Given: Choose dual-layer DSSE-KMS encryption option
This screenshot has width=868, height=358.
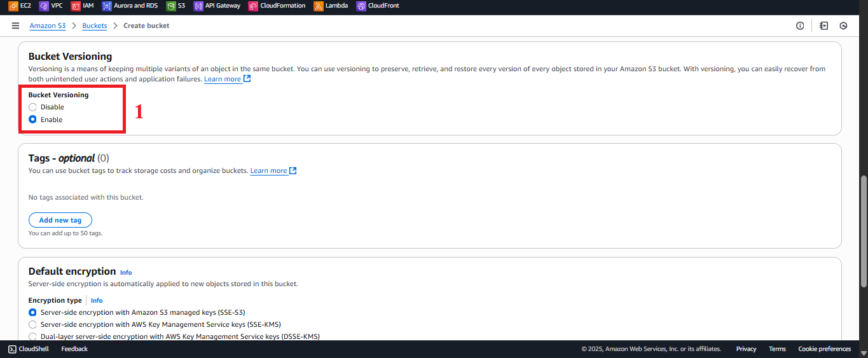Looking at the screenshot, I should pyautogui.click(x=32, y=336).
